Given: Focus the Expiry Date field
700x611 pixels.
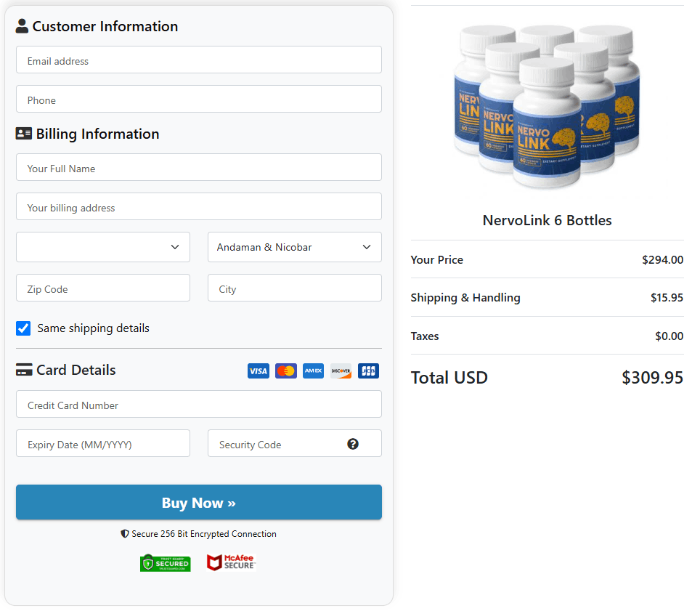Looking at the screenshot, I should tap(103, 443).
